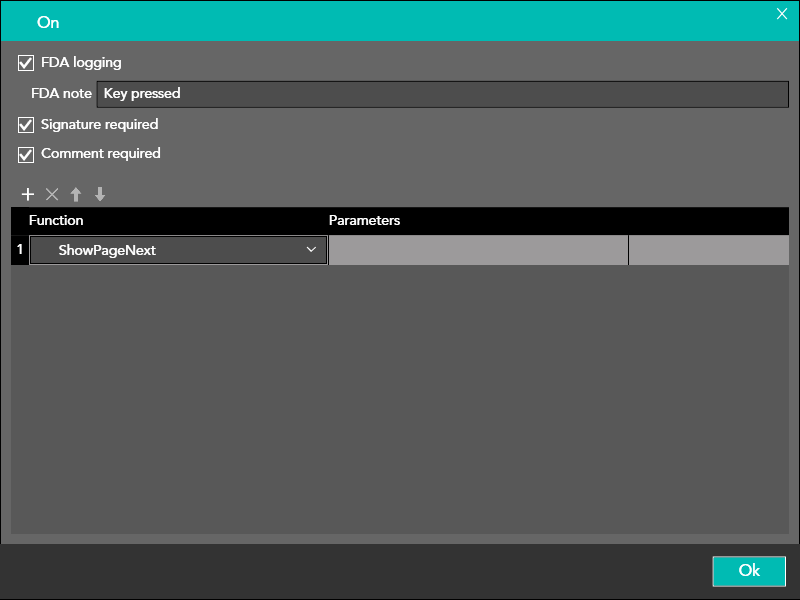Viewport: 800px width, 600px height.
Task: Click the first Parameters cell in row 1
Action: coord(478,251)
